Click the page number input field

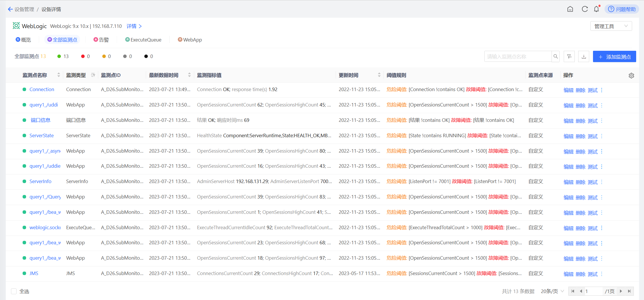click(593, 291)
